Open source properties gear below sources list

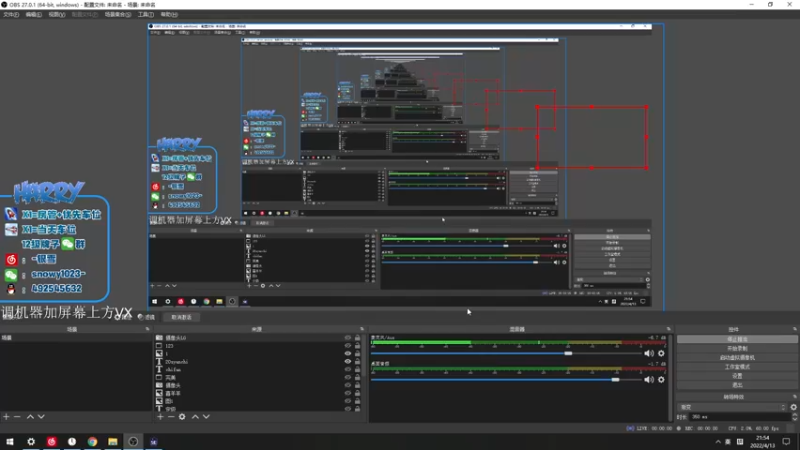[182, 417]
